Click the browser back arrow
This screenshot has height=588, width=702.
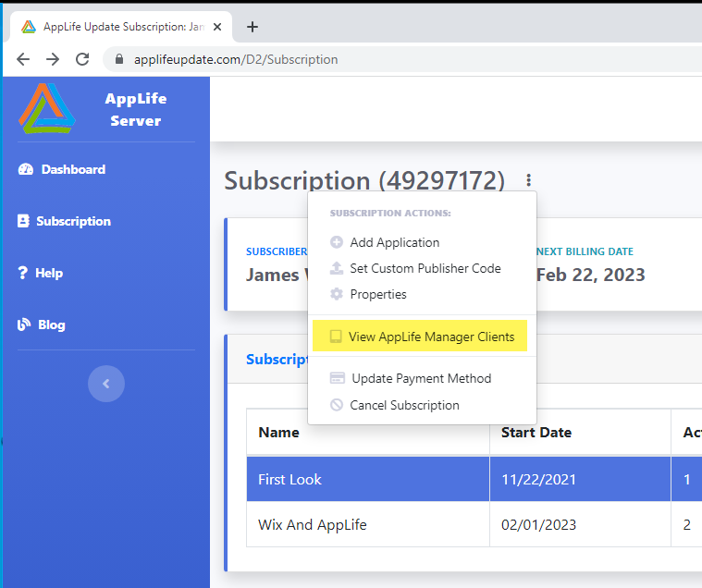point(23,59)
